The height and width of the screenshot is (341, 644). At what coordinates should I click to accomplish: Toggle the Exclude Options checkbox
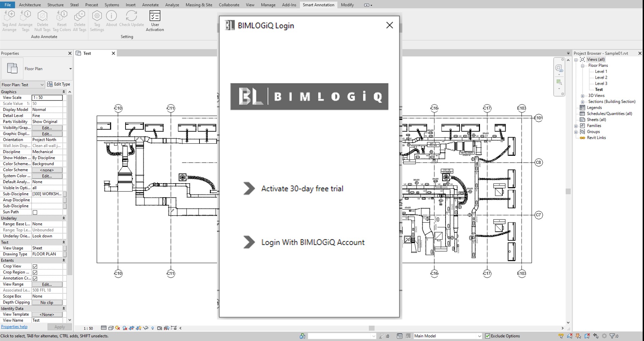[487, 336]
